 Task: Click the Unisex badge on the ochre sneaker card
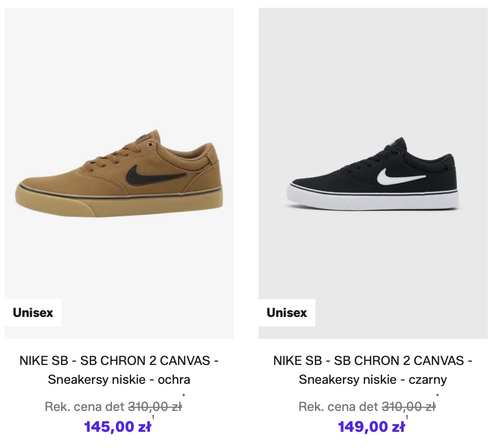tap(33, 313)
